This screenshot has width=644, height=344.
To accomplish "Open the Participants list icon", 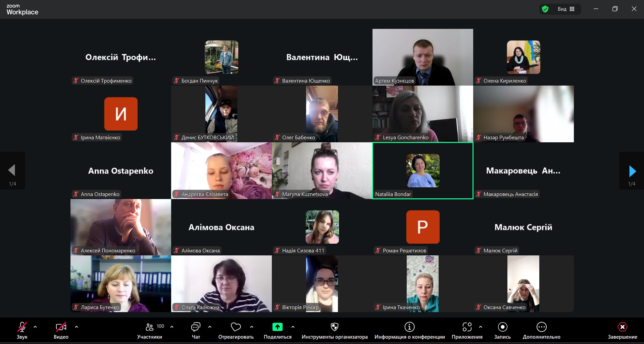I will (x=149, y=327).
